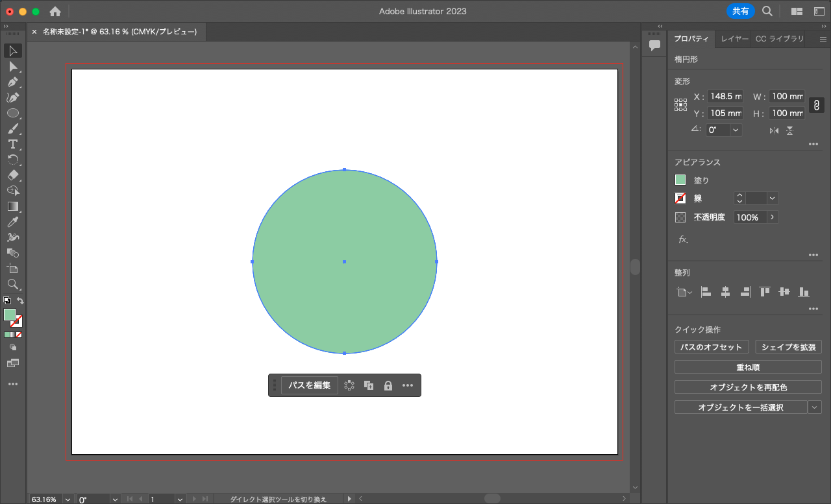
Task: Select the Eraser tool
Action: 12,175
